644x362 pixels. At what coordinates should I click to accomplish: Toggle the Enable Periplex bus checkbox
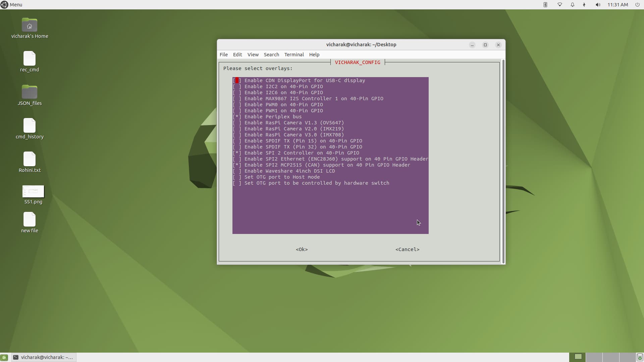click(x=237, y=117)
